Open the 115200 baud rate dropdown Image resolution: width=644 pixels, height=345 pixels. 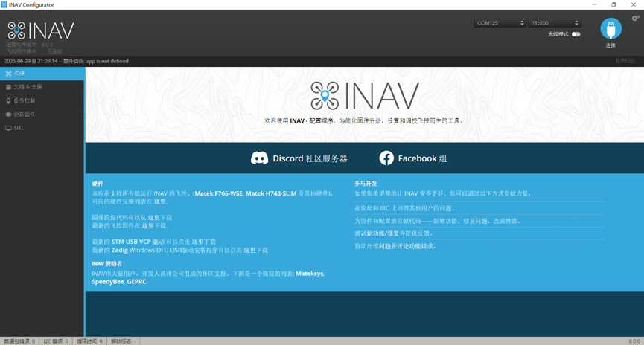[554, 23]
